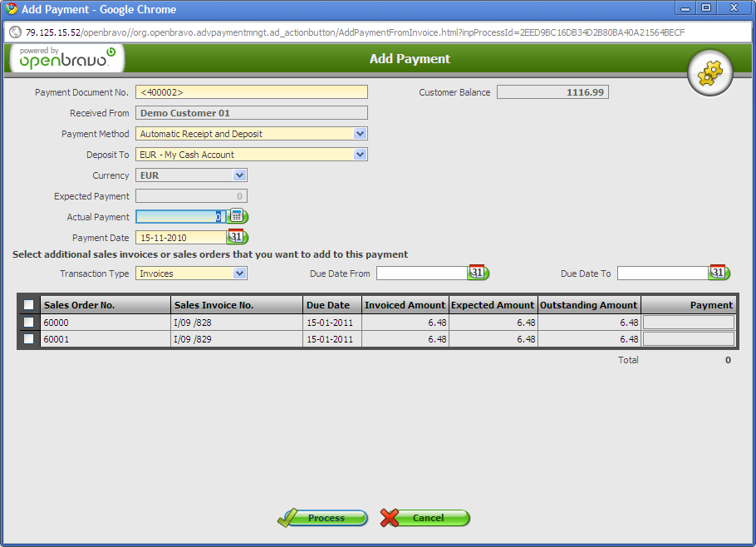Open the calculator next to Actual Payment

pos(237,216)
